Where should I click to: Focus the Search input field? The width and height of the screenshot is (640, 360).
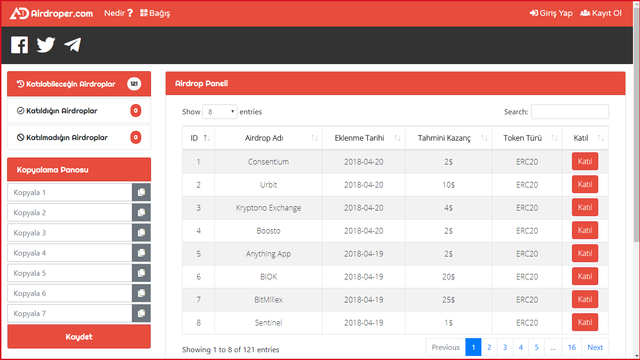click(x=570, y=111)
